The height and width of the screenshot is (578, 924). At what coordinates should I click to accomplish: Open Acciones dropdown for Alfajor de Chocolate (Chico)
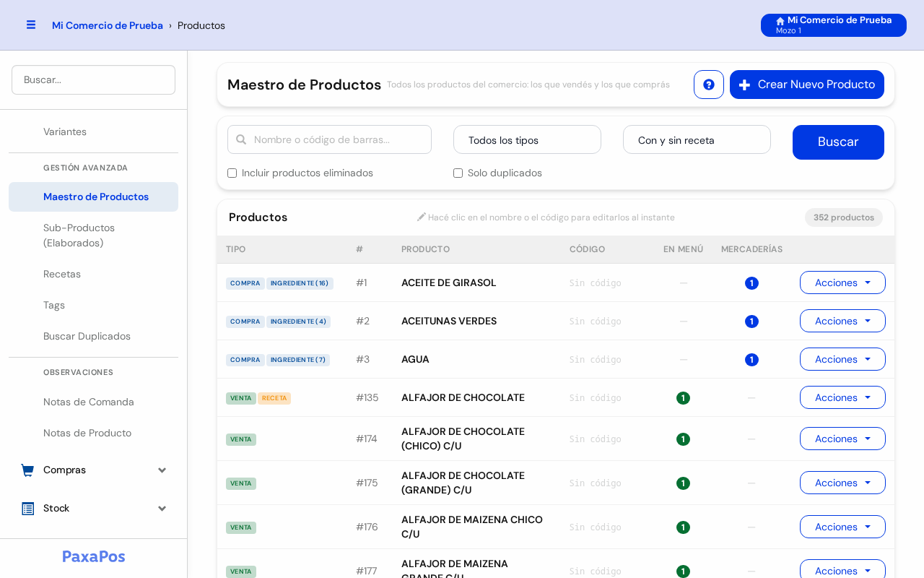(842, 439)
